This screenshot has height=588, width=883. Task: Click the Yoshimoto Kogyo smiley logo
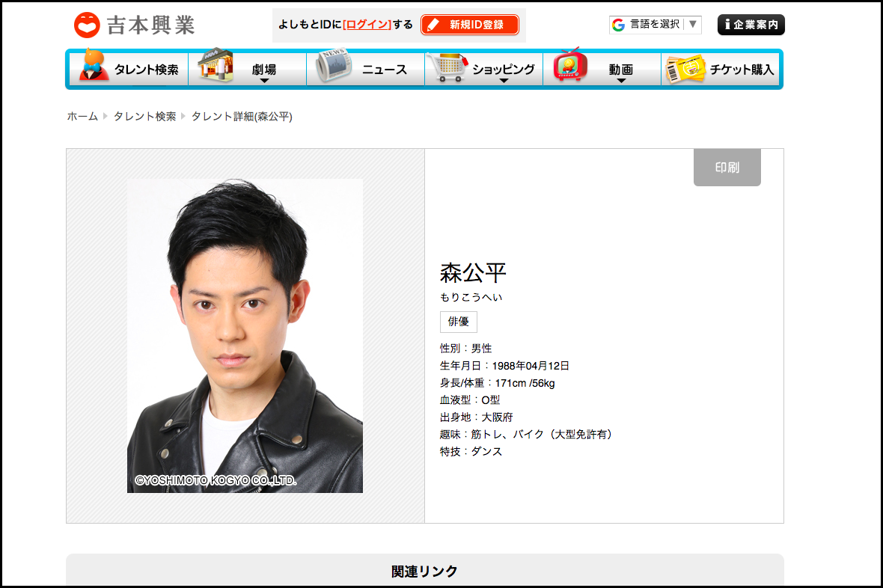[87, 25]
